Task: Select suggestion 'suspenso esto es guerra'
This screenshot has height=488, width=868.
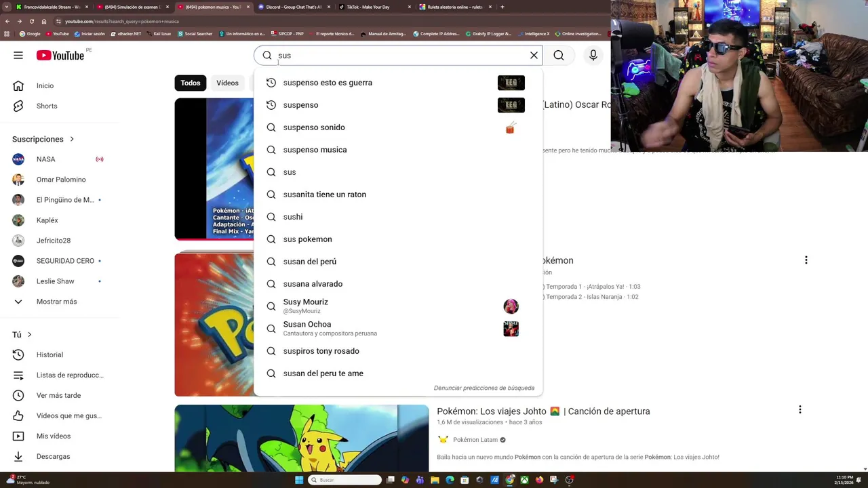Action: pyautogui.click(x=398, y=83)
